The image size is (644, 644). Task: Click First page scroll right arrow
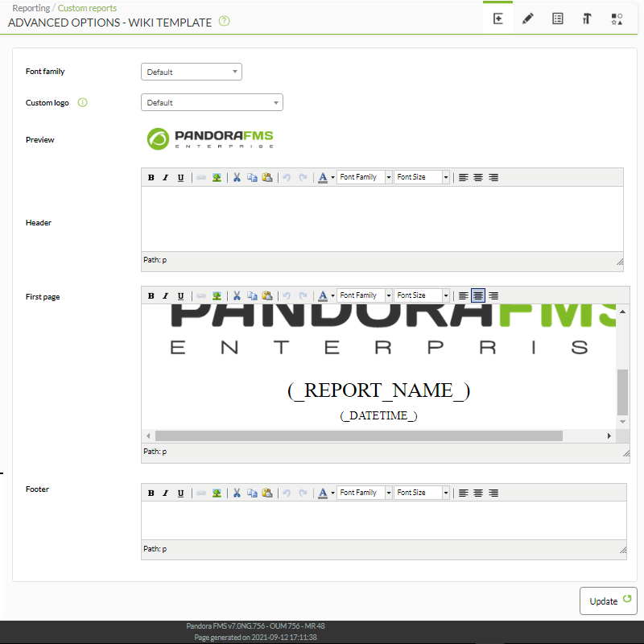(x=609, y=436)
